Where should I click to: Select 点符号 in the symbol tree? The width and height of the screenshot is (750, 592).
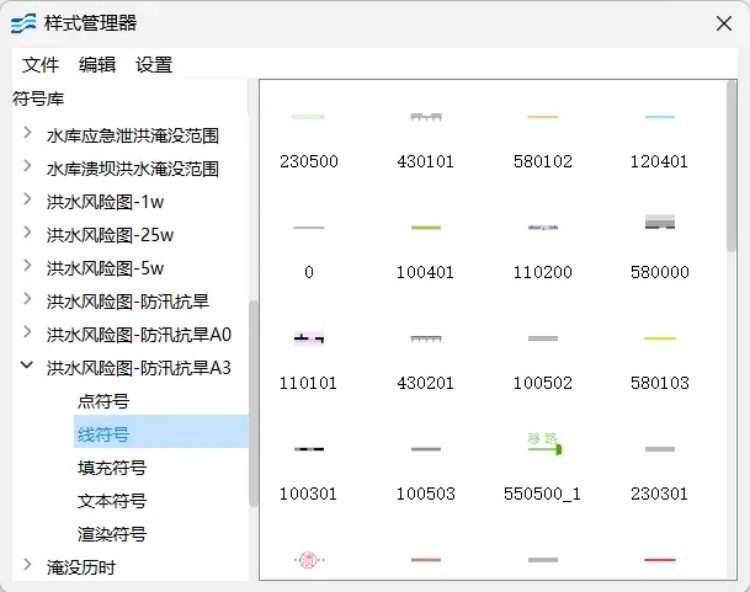point(103,401)
